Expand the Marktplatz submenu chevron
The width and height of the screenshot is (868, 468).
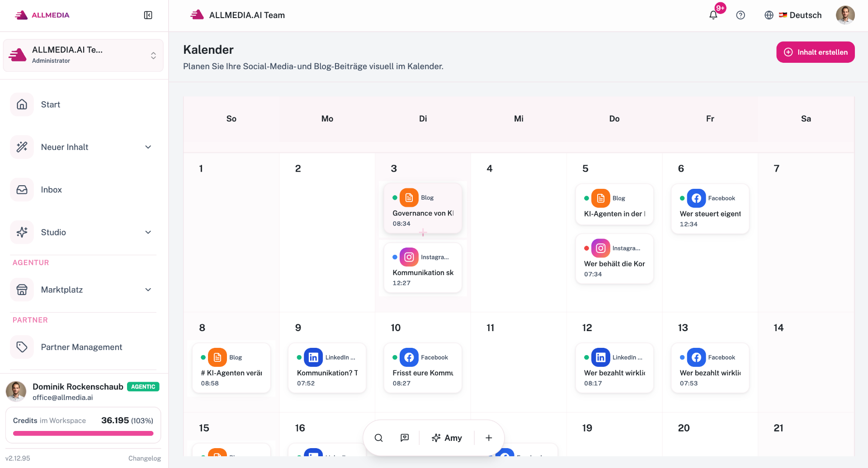(x=148, y=290)
